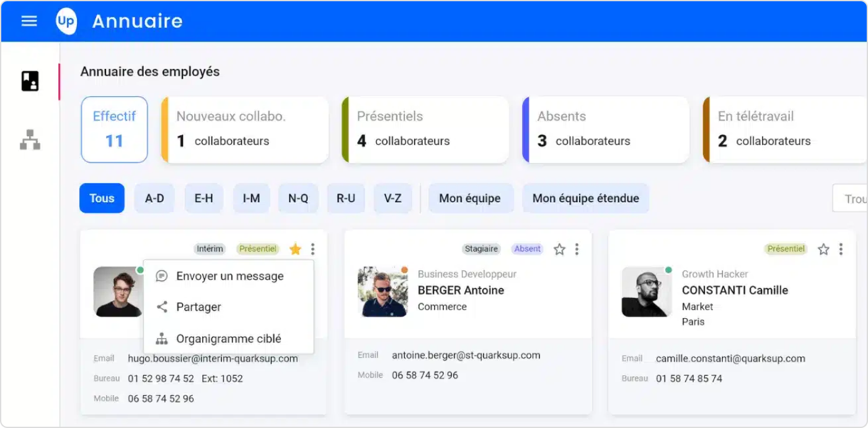Toggle the yellow favorite star on the first card

tap(295, 249)
